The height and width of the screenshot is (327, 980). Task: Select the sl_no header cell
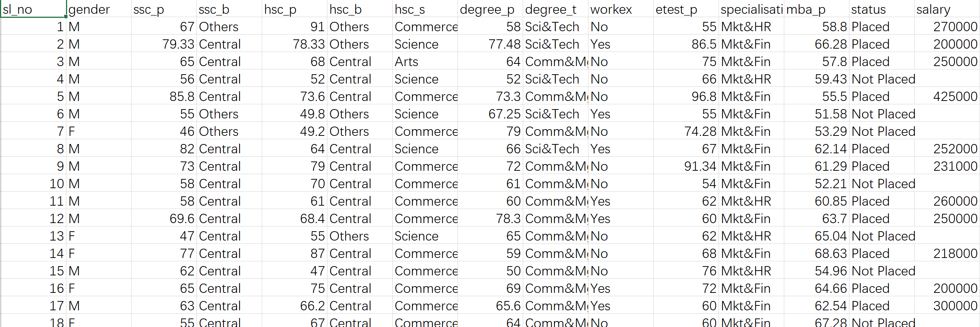(x=33, y=9)
